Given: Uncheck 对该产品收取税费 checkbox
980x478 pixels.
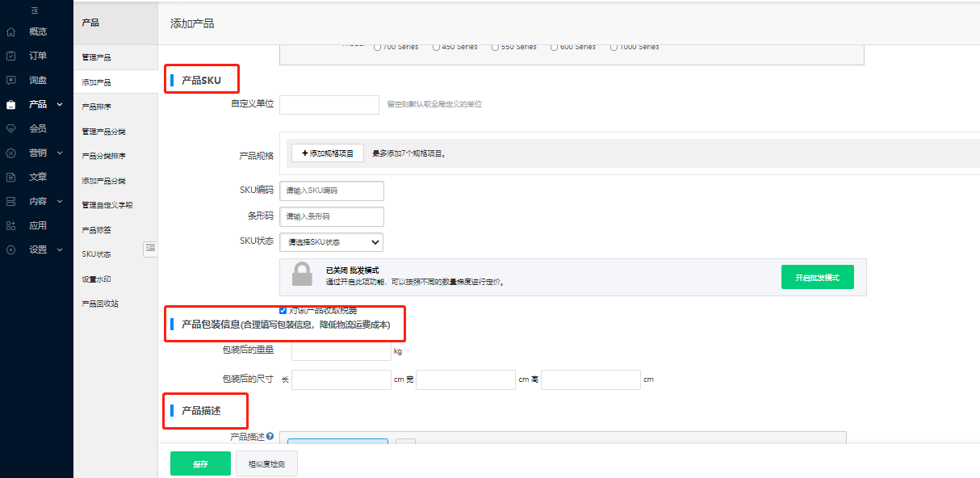Looking at the screenshot, I should pyautogui.click(x=283, y=309).
